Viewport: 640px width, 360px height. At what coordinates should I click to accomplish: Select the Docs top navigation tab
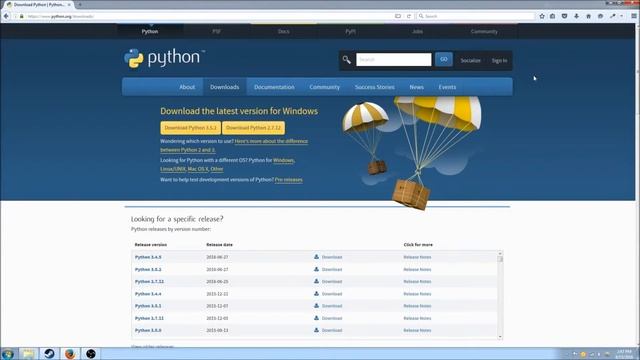(x=284, y=31)
